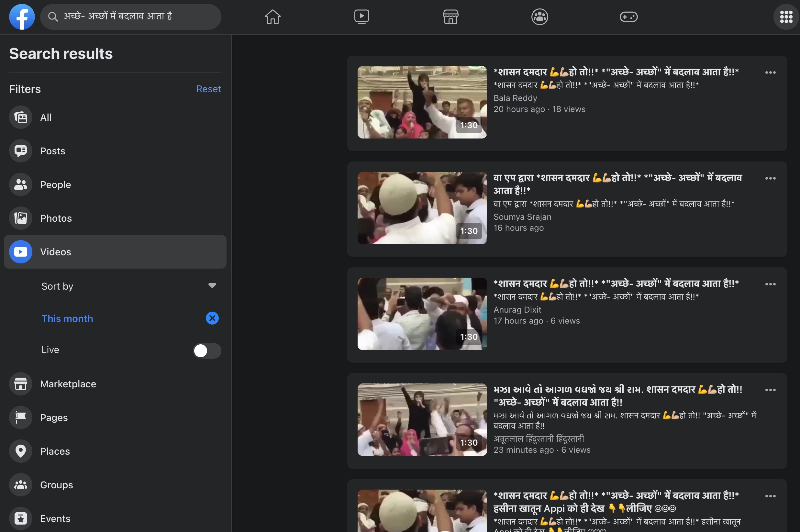This screenshot has width=800, height=532.
Task: Open the Watch video tab icon
Action: (x=362, y=17)
